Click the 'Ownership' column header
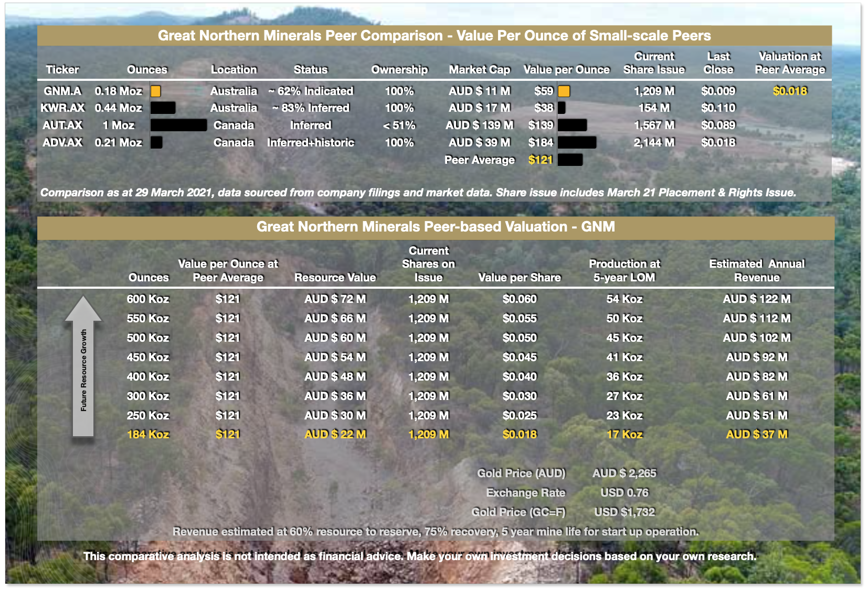The image size is (868, 589). (x=399, y=69)
